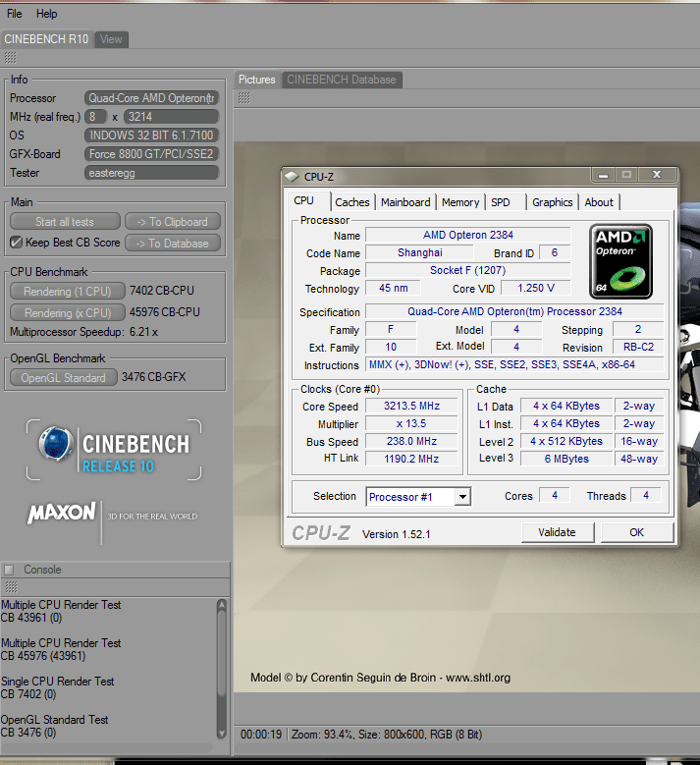Click the Rendering (x CPU) button
700x765 pixels.
pyautogui.click(x=67, y=312)
